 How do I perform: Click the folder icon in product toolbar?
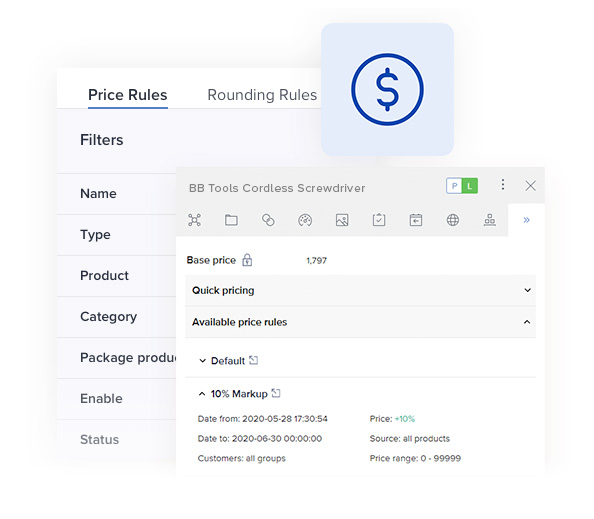click(x=231, y=220)
